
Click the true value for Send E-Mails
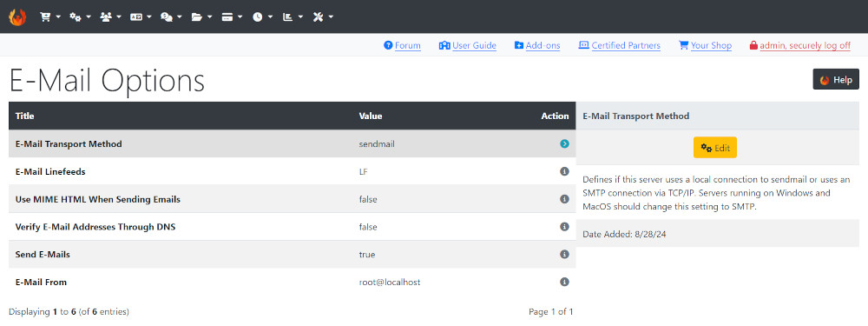point(367,255)
